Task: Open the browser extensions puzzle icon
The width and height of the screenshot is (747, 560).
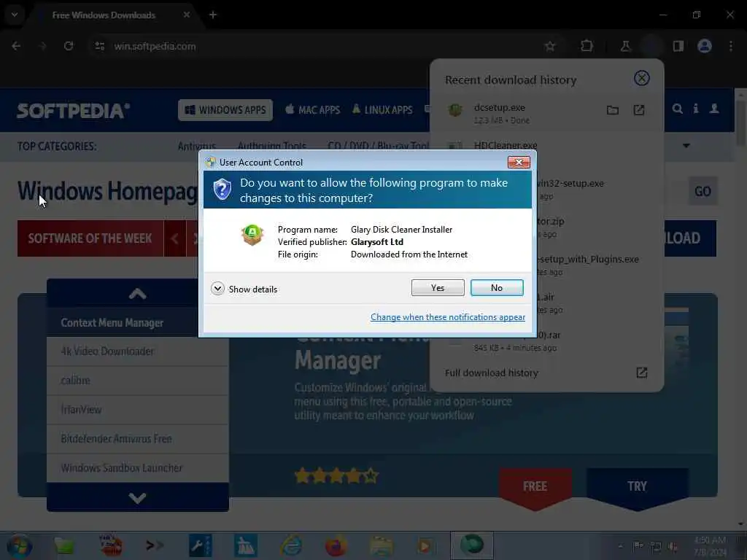Action: point(587,46)
